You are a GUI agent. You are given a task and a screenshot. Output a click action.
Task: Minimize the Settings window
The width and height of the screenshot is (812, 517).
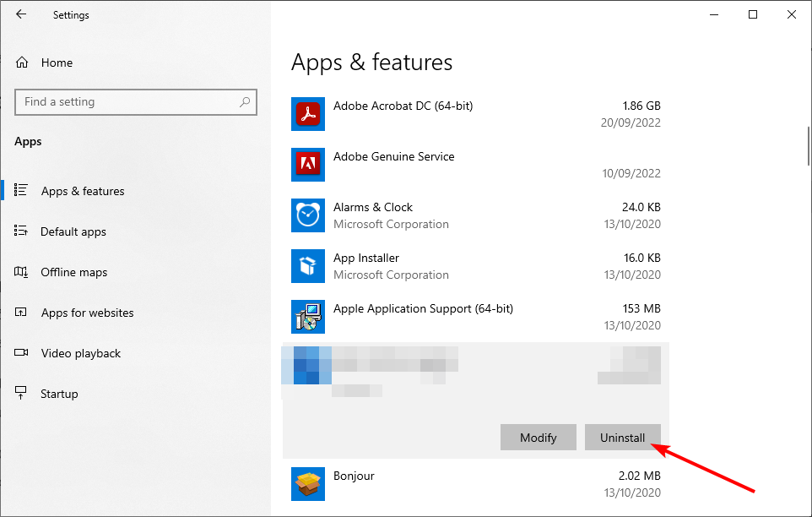coord(714,14)
